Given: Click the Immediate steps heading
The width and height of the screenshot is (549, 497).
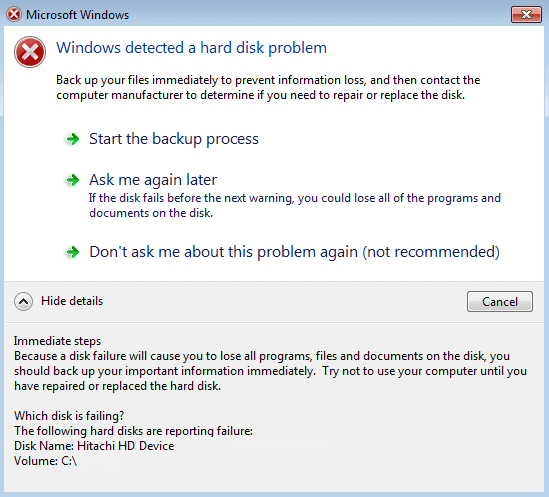Looking at the screenshot, I should 57,341.
